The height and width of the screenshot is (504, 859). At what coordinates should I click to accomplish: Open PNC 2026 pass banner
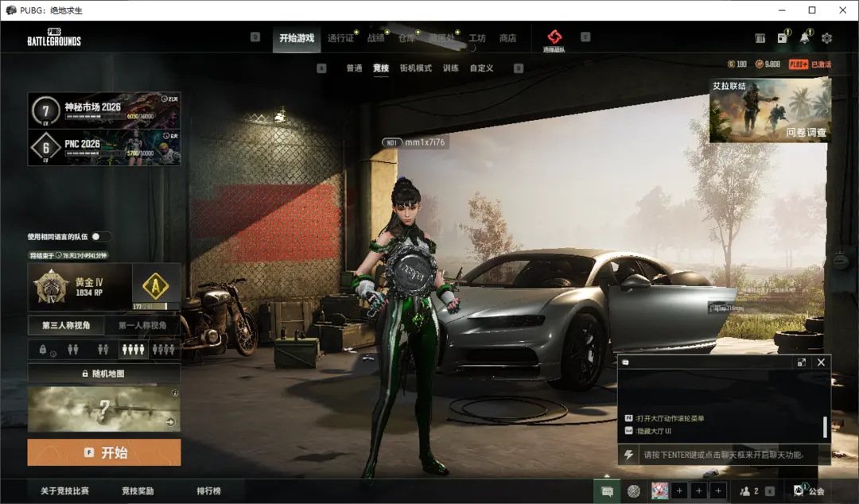[x=104, y=147]
